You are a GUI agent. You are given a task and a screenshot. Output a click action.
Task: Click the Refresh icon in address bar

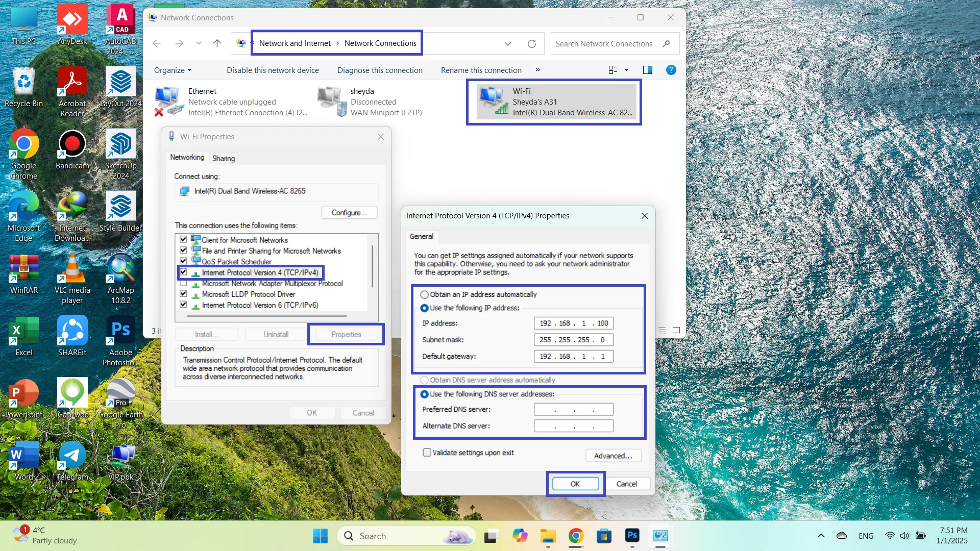point(532,44)
